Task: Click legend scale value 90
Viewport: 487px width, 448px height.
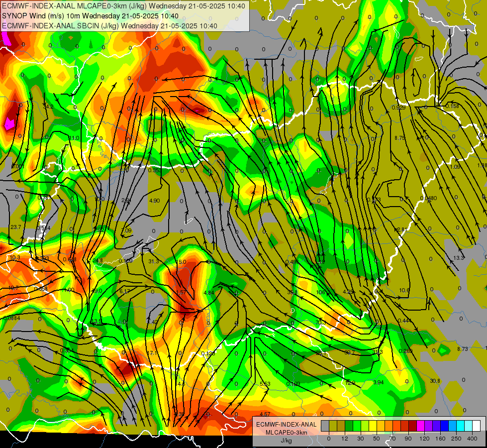Action: point(408,439)
